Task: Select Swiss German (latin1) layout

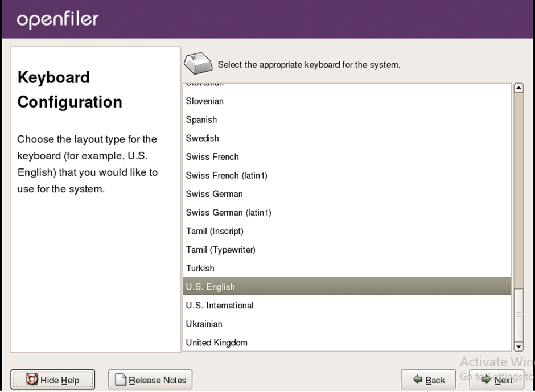Action: 347,213
